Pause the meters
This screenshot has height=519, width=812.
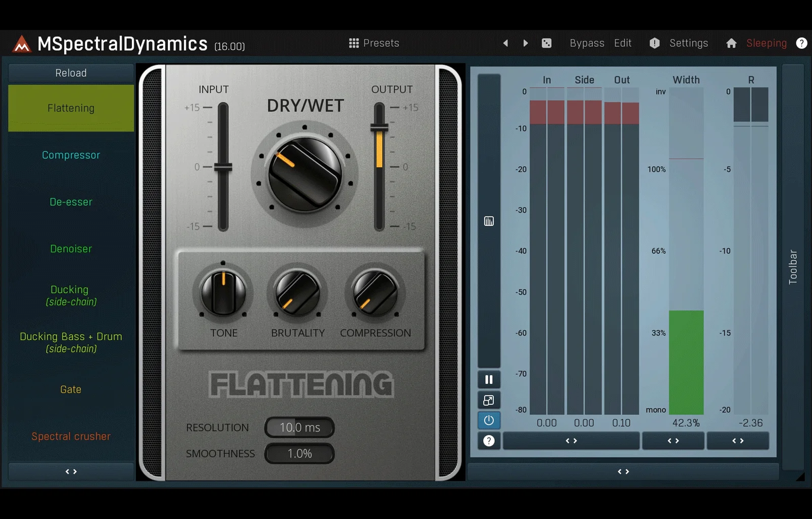(489, 379)
